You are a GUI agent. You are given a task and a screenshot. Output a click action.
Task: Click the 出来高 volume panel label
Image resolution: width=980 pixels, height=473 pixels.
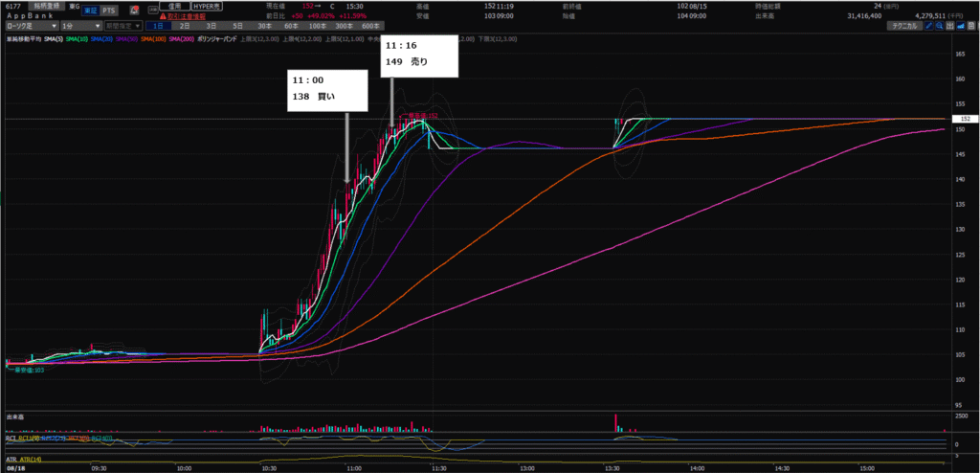click(13, 417)
